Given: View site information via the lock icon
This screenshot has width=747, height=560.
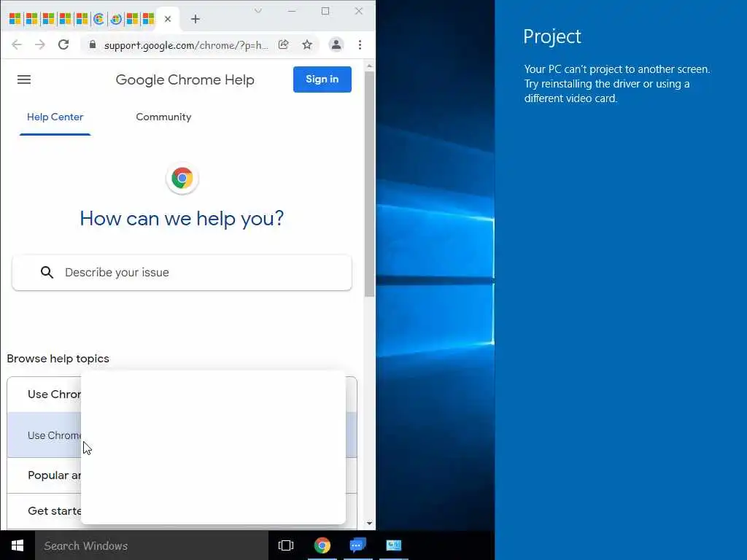Looking at the screenshot, I should [93, 44].
